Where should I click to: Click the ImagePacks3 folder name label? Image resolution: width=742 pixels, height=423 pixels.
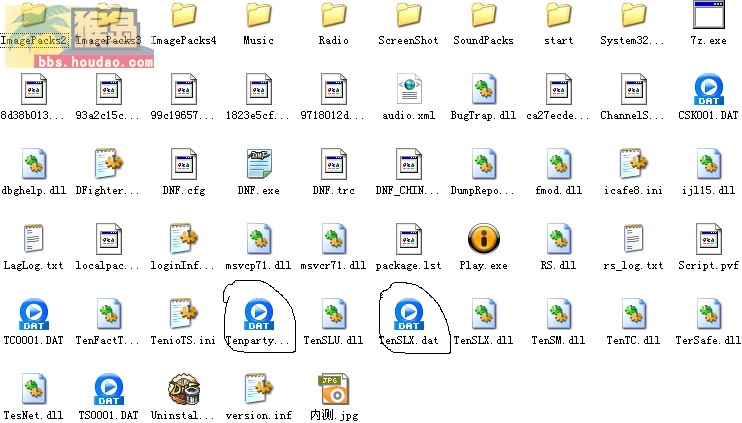(108, 41)
